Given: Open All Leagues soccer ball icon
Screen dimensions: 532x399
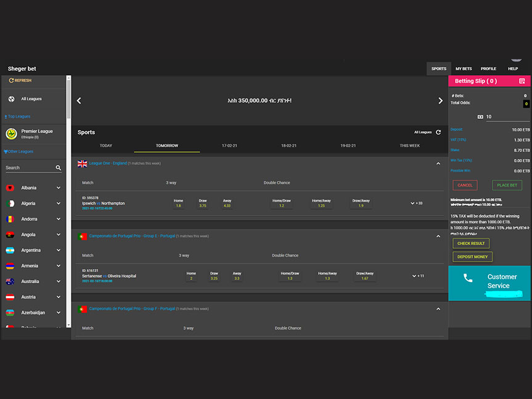Looking at the screenshot, I should click(x=11, y=99).
